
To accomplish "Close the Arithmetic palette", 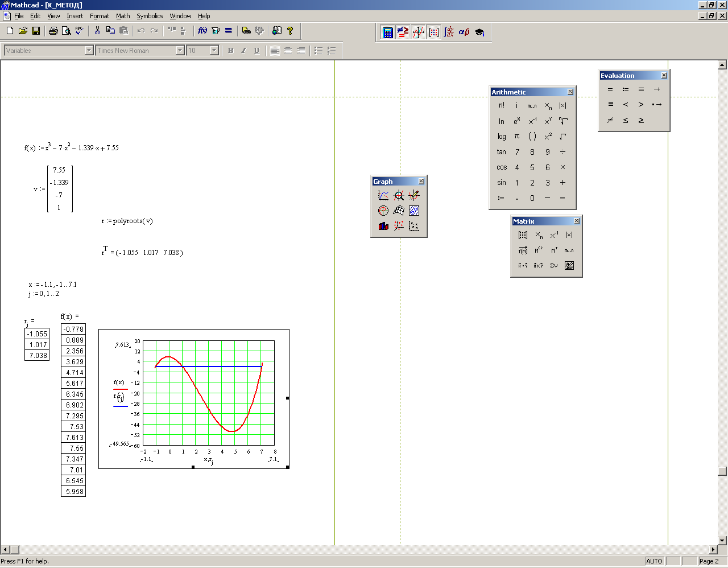I will (570, 92).
